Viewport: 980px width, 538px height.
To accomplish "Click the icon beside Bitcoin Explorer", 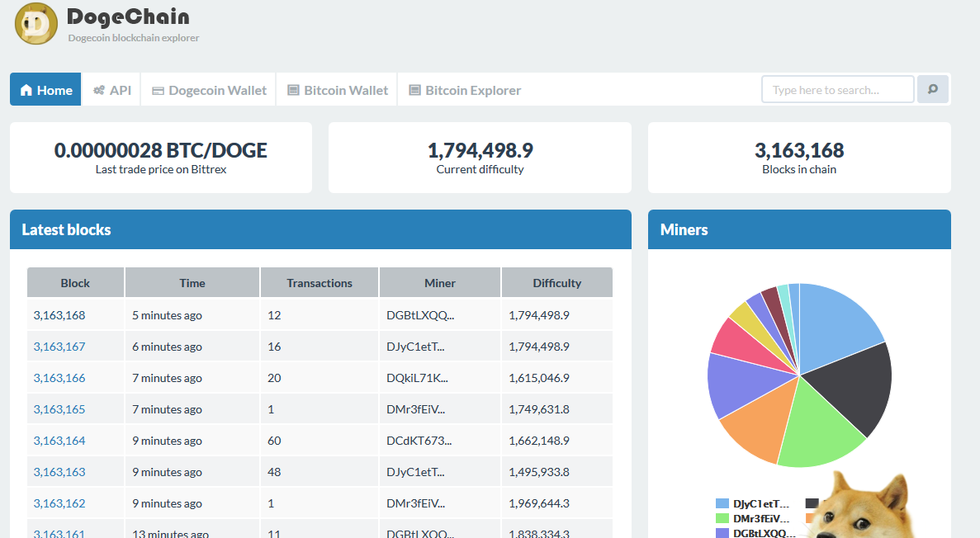I will (x=414, y=90).
